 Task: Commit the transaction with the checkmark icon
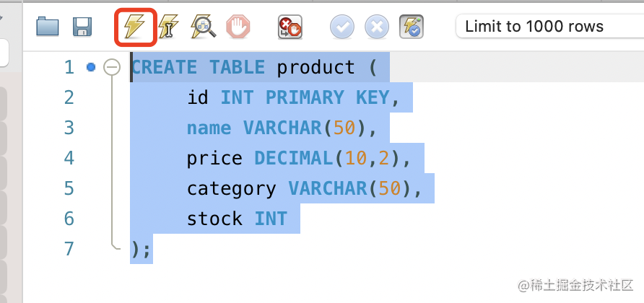pyautogui.click(x=341, y=27)
